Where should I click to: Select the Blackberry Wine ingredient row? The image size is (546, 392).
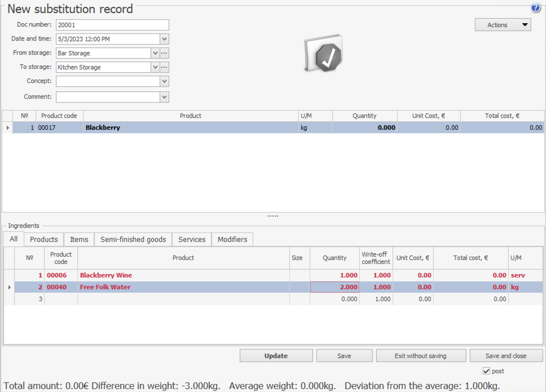183,275
